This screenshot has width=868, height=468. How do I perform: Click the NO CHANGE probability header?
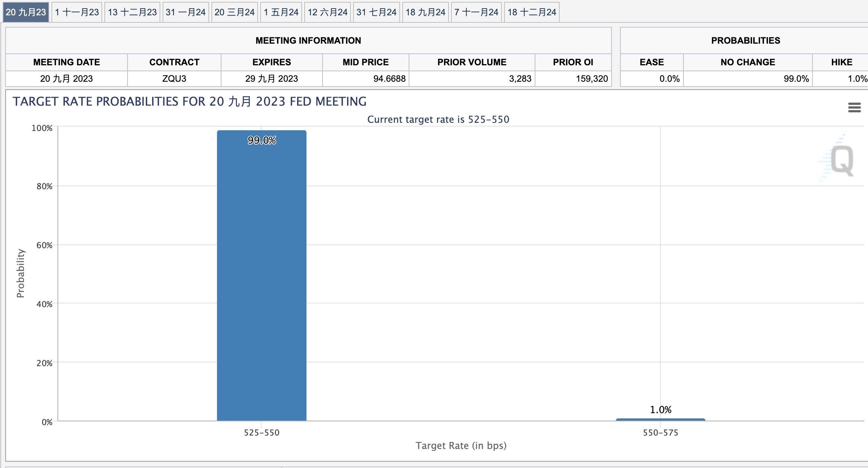[x=748, y=62]
